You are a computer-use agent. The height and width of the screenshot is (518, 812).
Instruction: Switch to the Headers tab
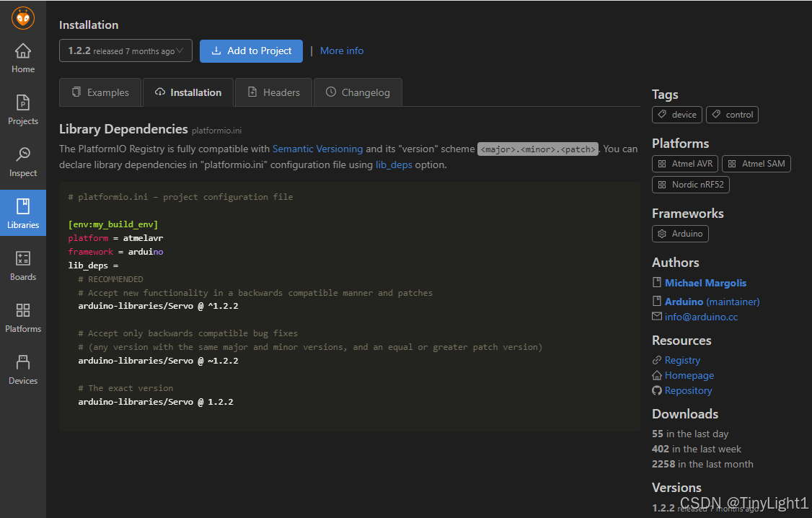pos(273,92)
